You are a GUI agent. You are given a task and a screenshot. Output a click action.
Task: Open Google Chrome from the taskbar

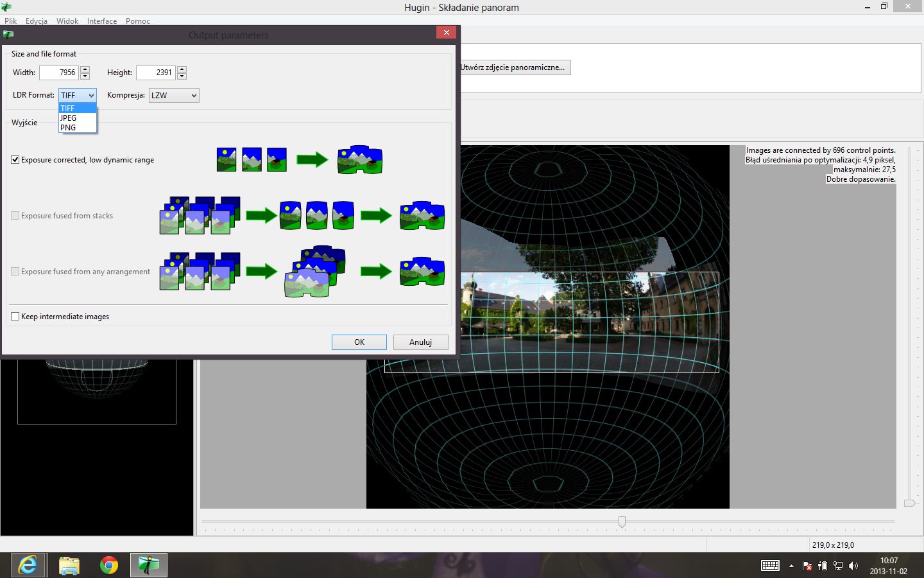pyautogui.click(x=109, y=565)
